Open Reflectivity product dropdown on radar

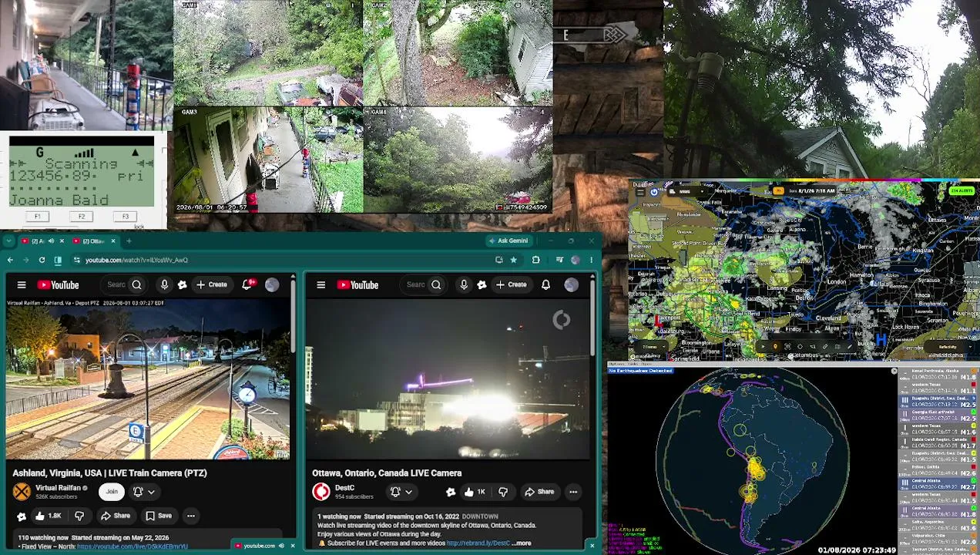coord(948,347)
